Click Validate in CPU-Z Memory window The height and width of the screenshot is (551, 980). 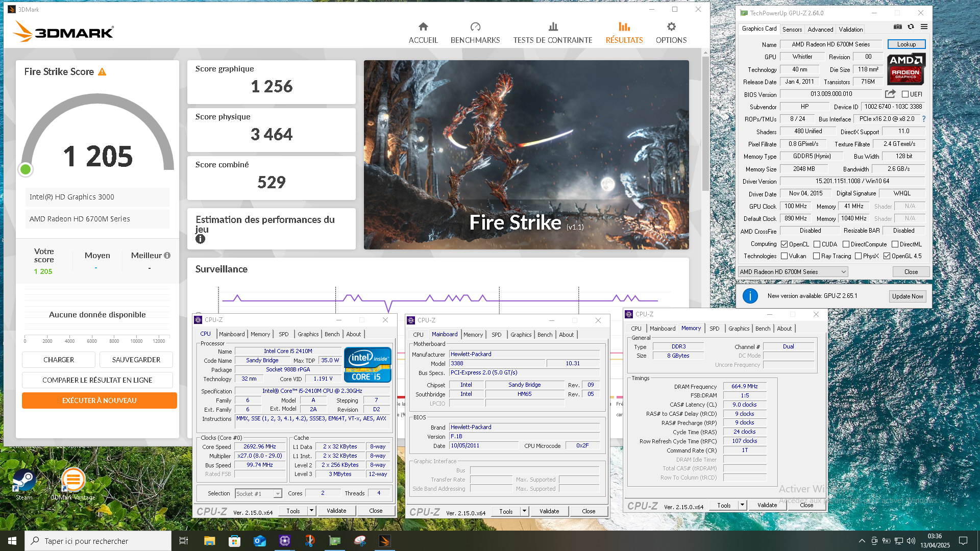click(x=767, y=506)
